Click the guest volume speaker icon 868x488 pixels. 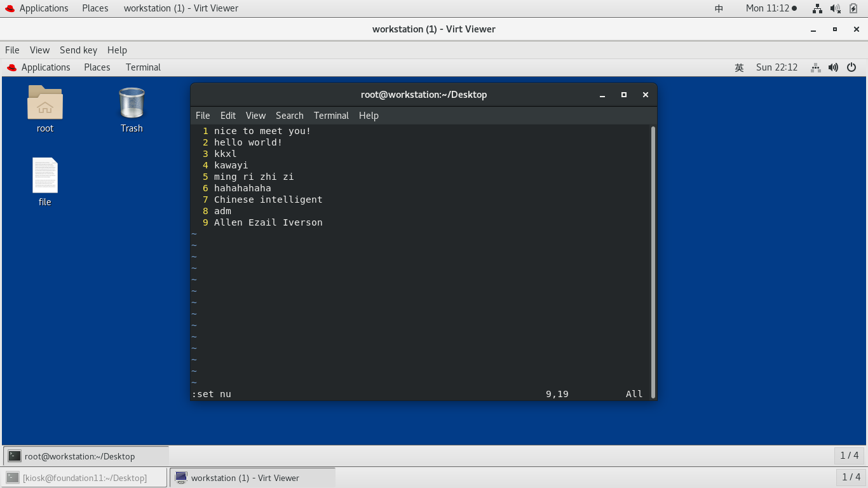(x=834, y=67)
